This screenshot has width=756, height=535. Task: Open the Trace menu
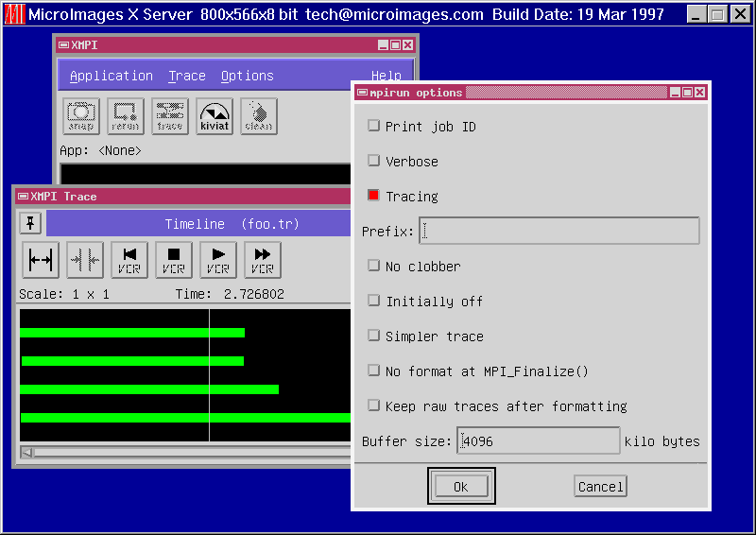pyautogui.click(x=187, y=77)
